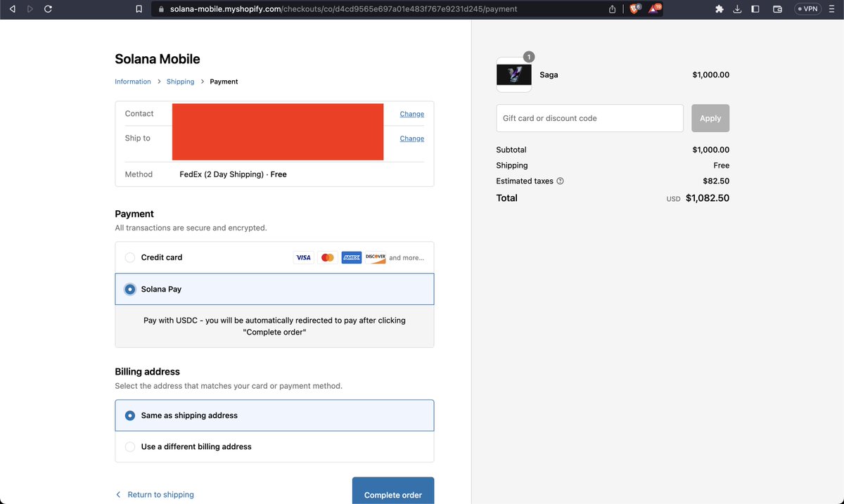Click the Complete order button
This screenshot has width=844, height=504.
coord(393,492)
